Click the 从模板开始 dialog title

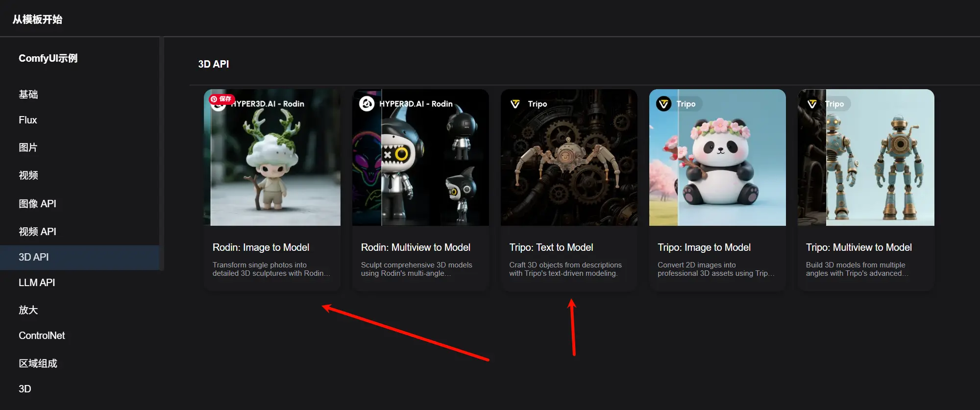click(37, 20)
